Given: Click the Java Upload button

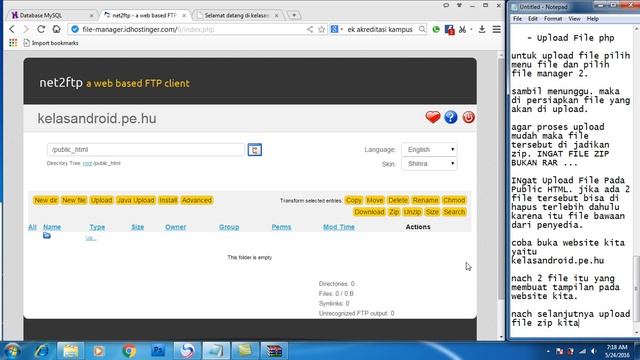Looking at the screenshot, I should 136,200.
